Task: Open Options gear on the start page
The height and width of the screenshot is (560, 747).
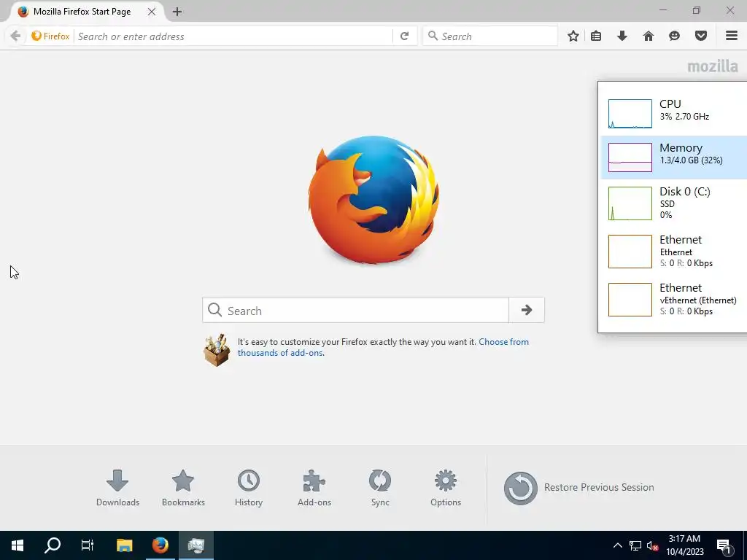Action: tap(446, 488)
